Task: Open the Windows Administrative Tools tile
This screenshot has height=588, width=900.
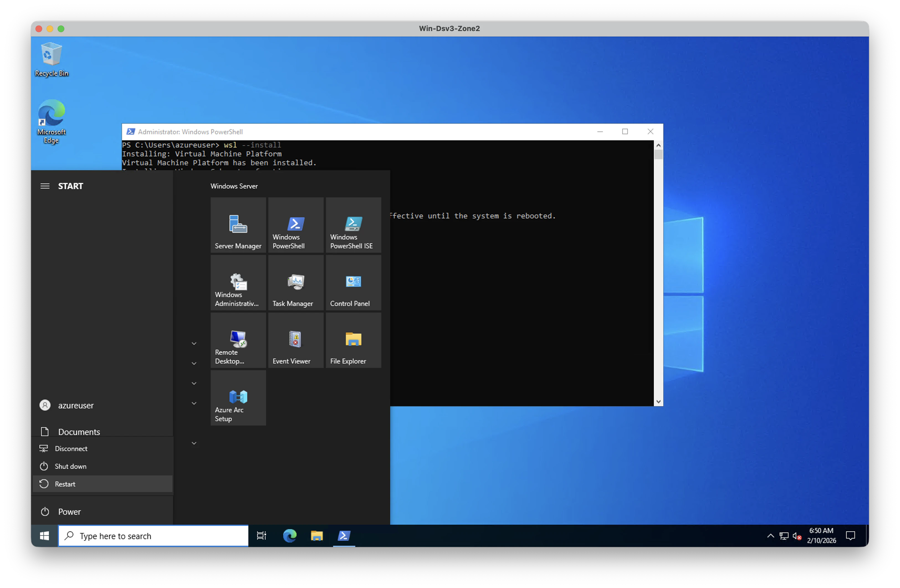Action: pos(238,283)
